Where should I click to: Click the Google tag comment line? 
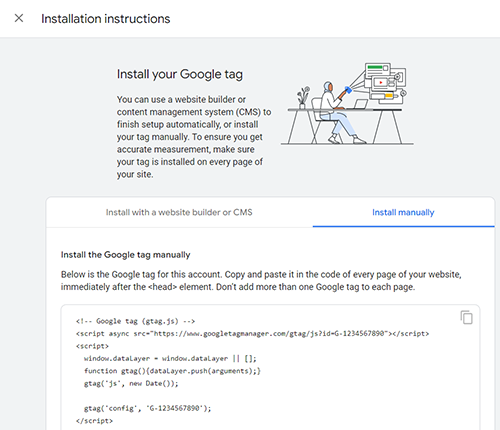click(x=135, y=321)
